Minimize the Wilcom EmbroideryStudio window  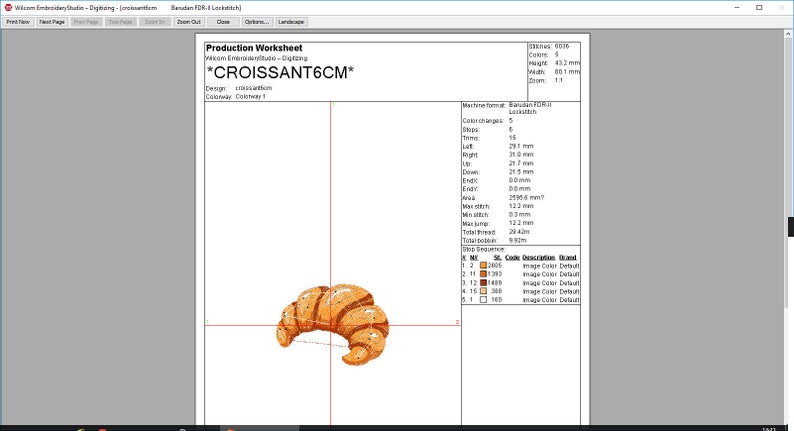click(737, 8)
